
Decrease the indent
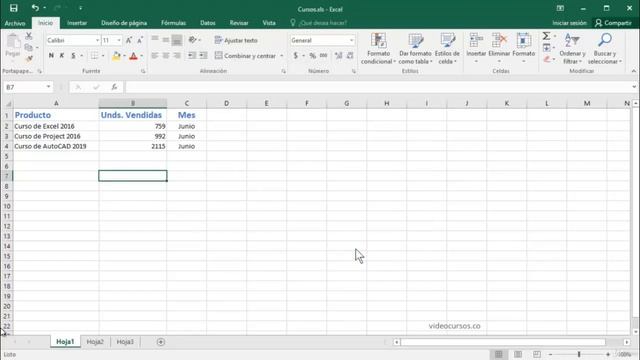click(191, 56)
